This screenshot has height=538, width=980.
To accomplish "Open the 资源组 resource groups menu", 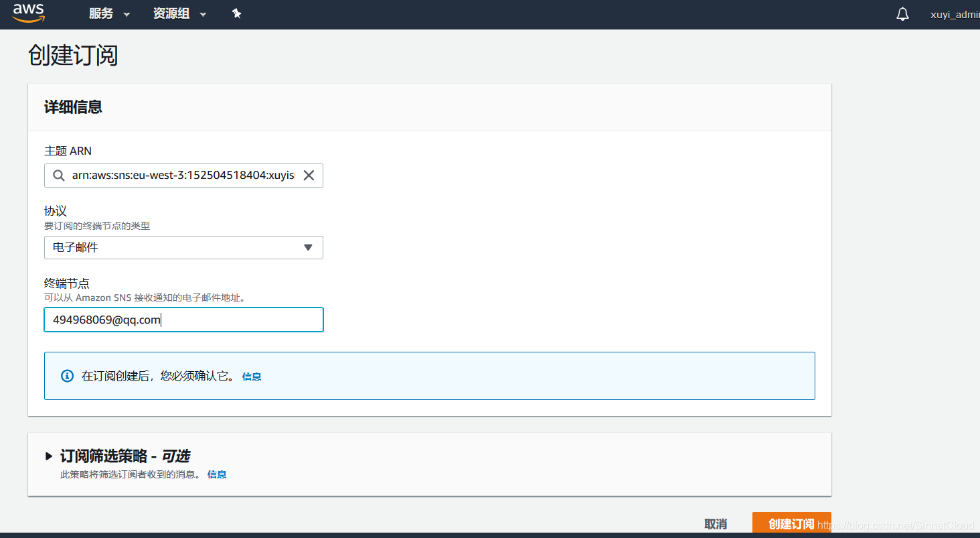I will (179, 14).
